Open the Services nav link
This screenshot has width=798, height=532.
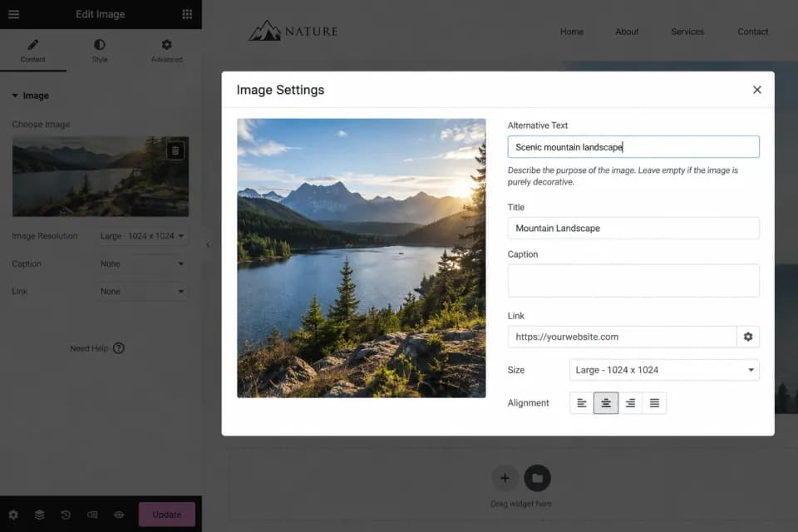(x=687, y=32)
